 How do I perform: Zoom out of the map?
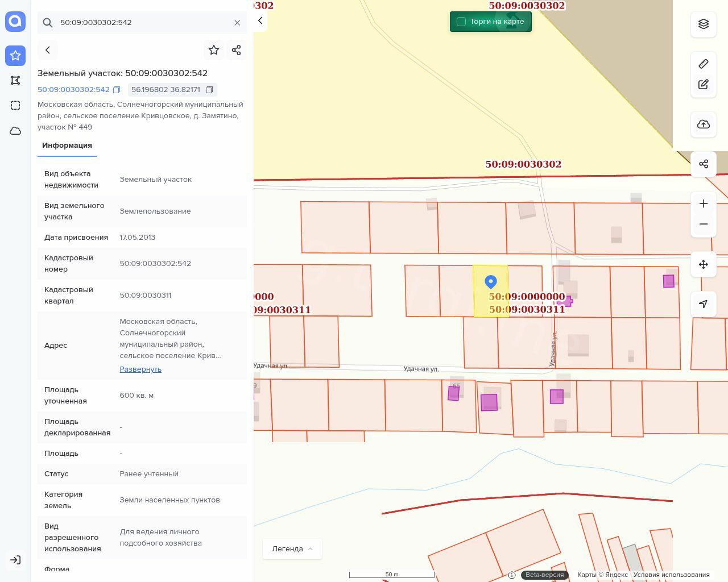coord(704,224)
